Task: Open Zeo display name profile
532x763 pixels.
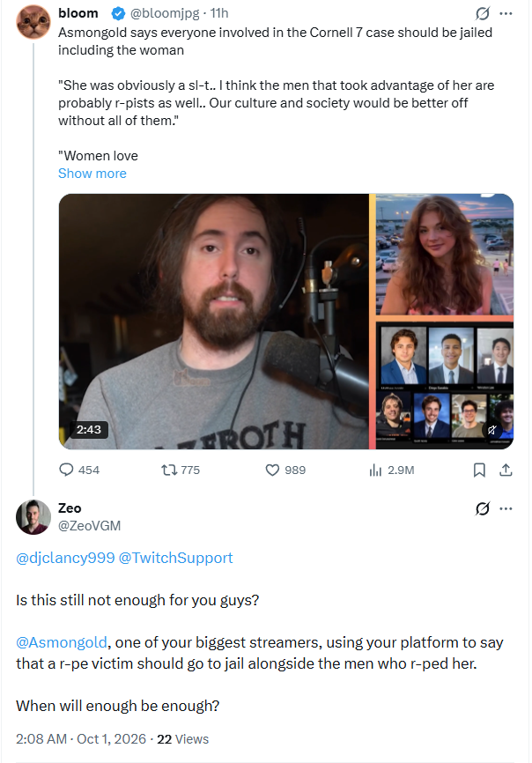Action: (70, 508)
